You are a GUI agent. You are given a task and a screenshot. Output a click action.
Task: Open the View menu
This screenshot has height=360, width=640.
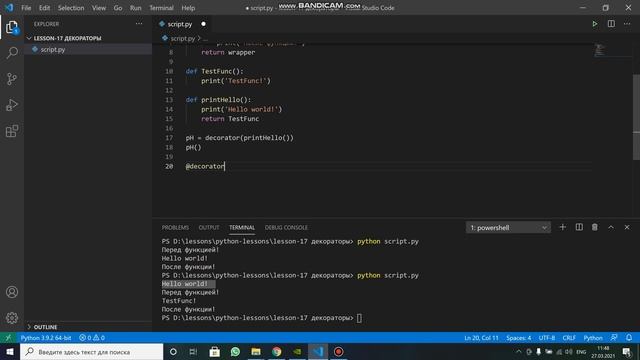click(99, 8)
